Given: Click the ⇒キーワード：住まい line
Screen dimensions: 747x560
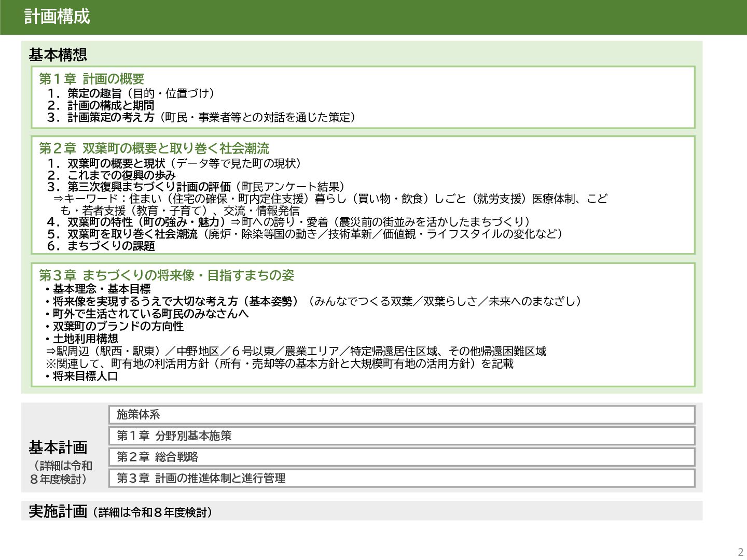Looking at the screenshot, I should click(330, 204).
